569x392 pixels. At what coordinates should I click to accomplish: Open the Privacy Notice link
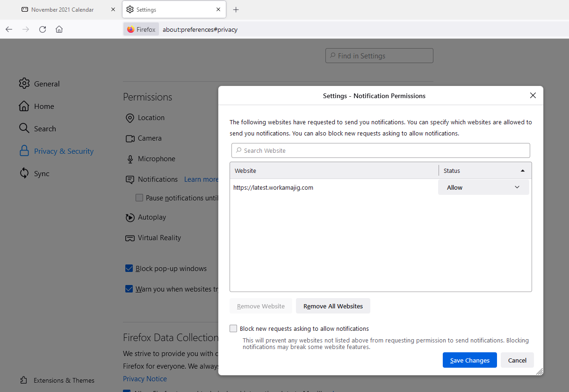pyautogui.click(x=145, y=378)
